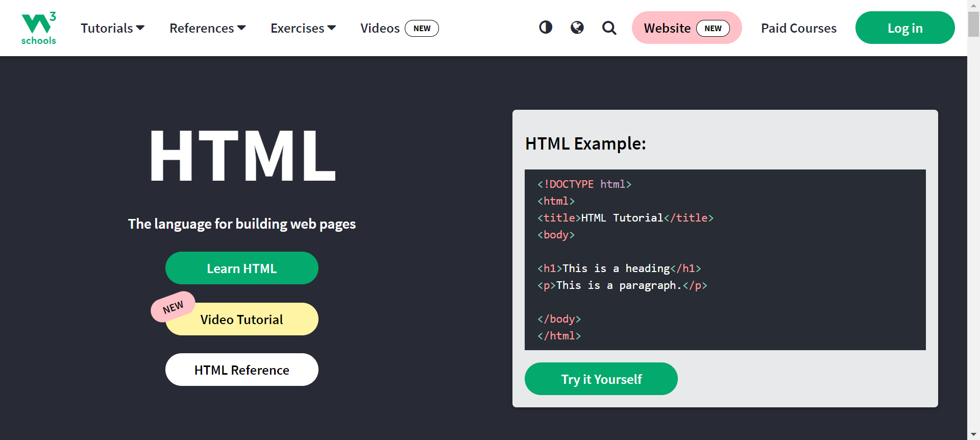
Task: Click the h1 heading code line
Action: click(619, 268)
